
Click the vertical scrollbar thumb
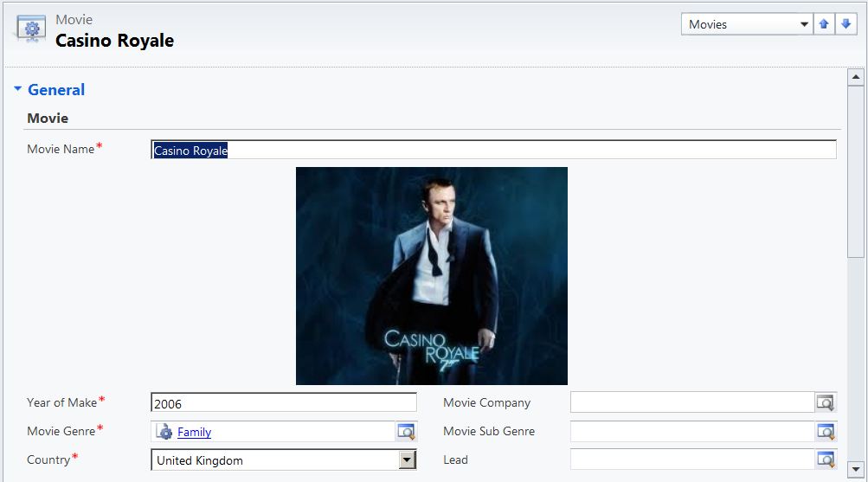click(856, 171)
